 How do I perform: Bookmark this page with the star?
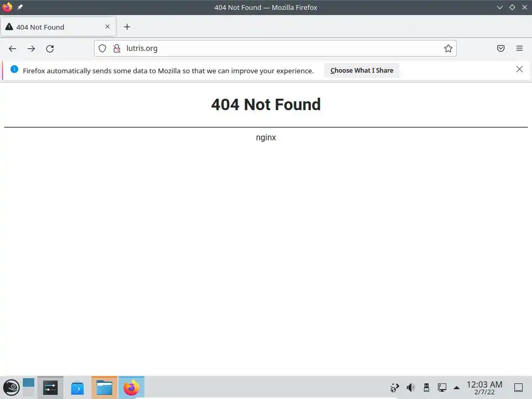point(448,48)
